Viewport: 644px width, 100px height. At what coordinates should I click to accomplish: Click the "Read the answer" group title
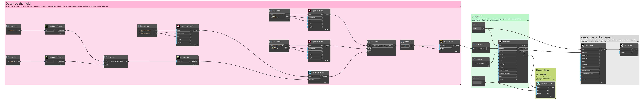543,72
